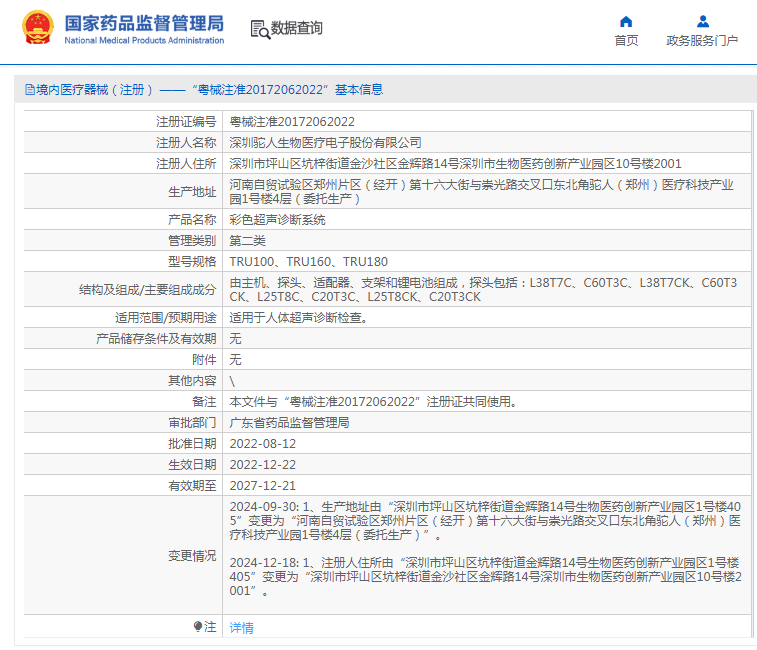Click management class 第二类
The width and height of the screenshot is (757, 650).
pos(248,240)
